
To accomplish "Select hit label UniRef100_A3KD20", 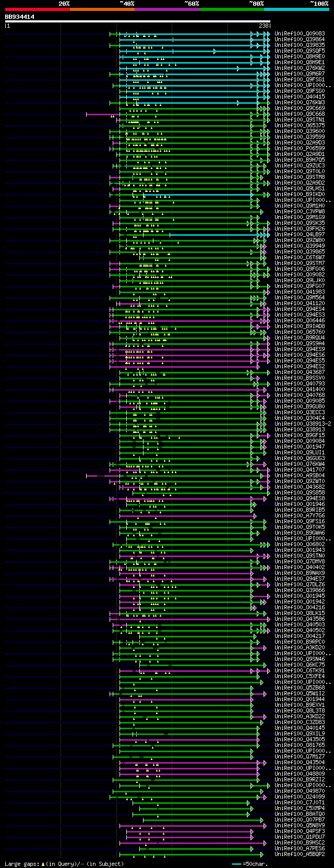I will (x=300, y=647).
